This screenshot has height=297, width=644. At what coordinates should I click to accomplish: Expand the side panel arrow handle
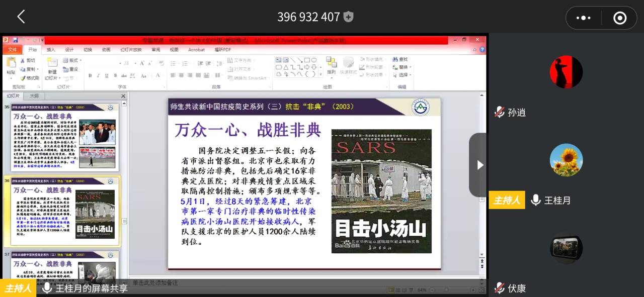pyautogui.click(x=479, y=165)
